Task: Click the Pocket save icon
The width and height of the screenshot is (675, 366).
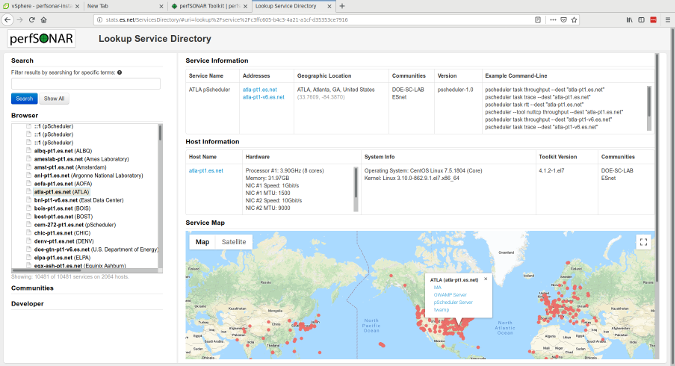Action: click(564, 20)
